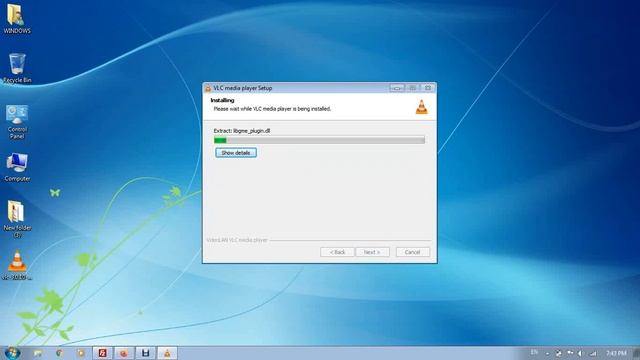The height and width of the screenshot is (360, 640).
Task: Click the disabled < Back button
Action: pyautogui.click(x=337, y=252)
